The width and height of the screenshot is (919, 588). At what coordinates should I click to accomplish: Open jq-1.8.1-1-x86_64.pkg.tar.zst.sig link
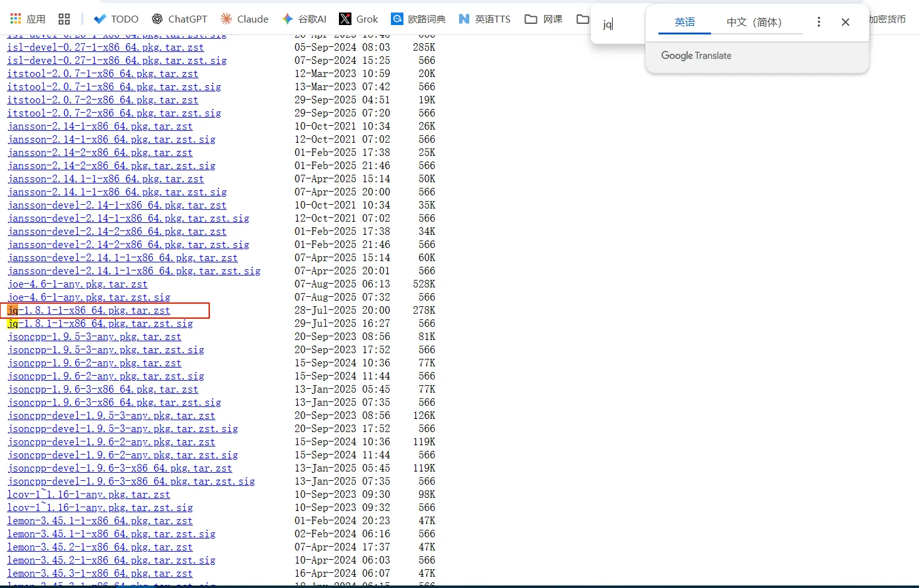100,324
